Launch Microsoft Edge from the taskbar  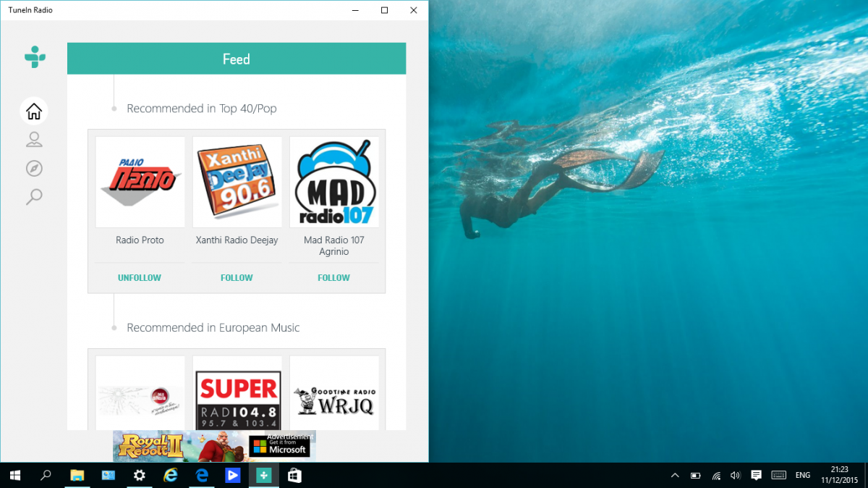(202, 476)
